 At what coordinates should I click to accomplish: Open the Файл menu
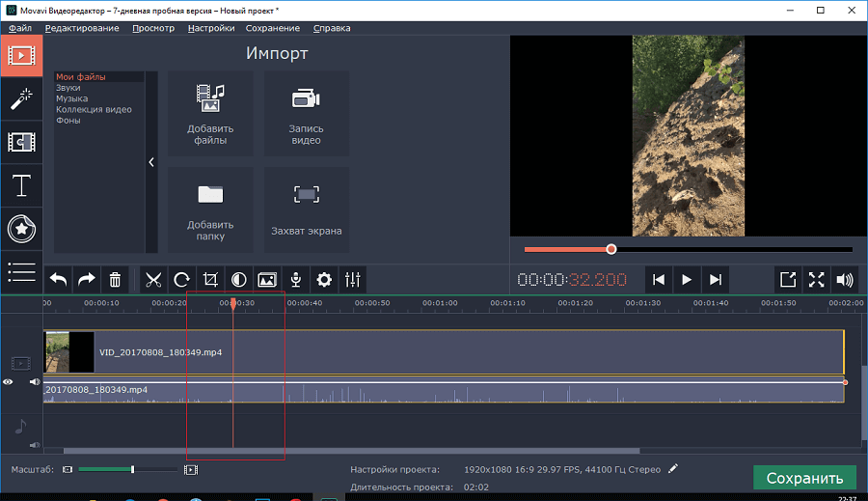[20, 28]
